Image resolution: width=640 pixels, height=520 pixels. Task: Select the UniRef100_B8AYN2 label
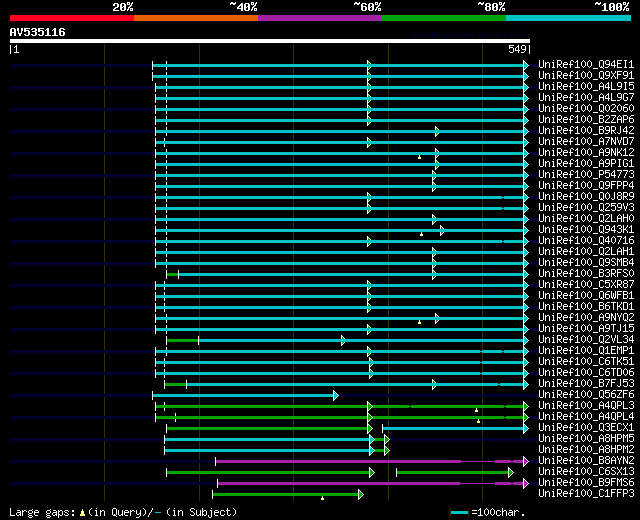586,461
